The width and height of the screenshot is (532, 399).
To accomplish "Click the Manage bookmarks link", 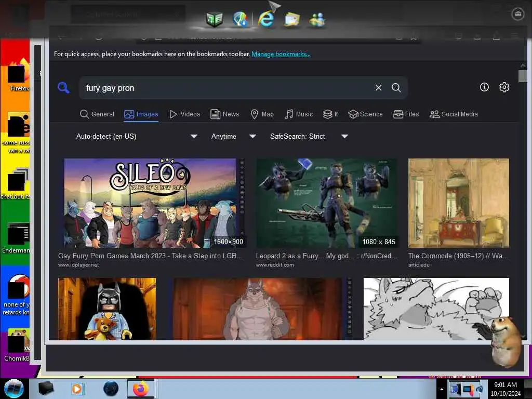I will click(281, 54).
